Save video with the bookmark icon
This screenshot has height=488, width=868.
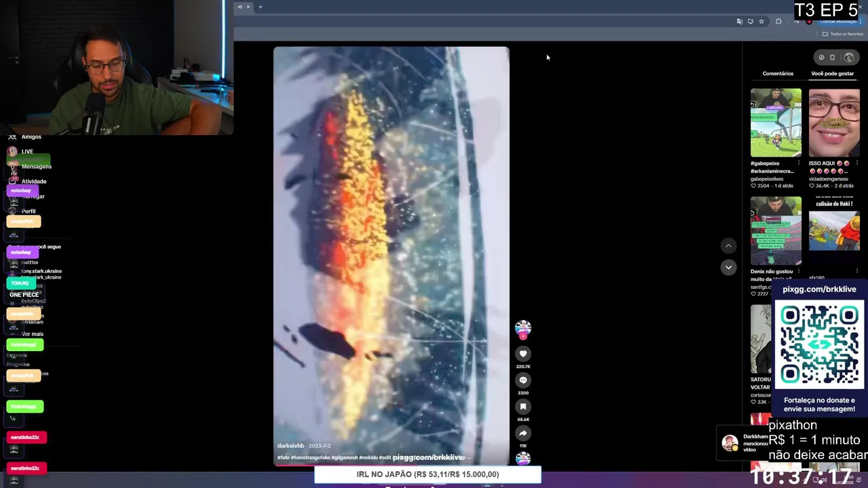click(x=523, y=407)
